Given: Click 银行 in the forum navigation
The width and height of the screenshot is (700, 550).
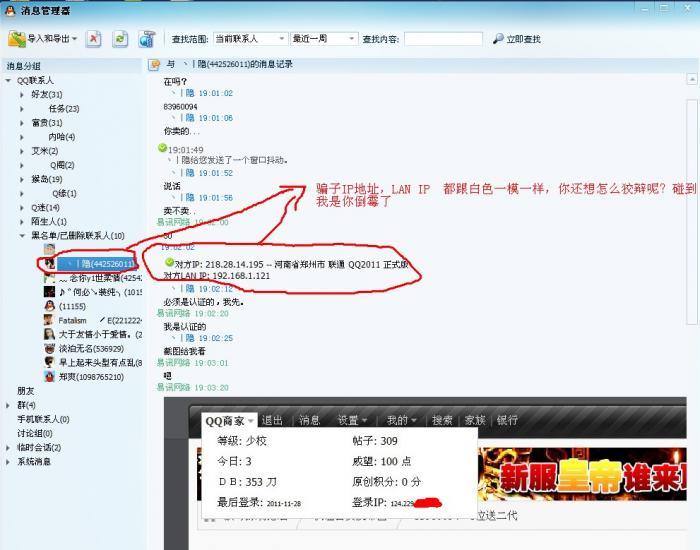Looking at the screenshot, I should coord(507,420).
